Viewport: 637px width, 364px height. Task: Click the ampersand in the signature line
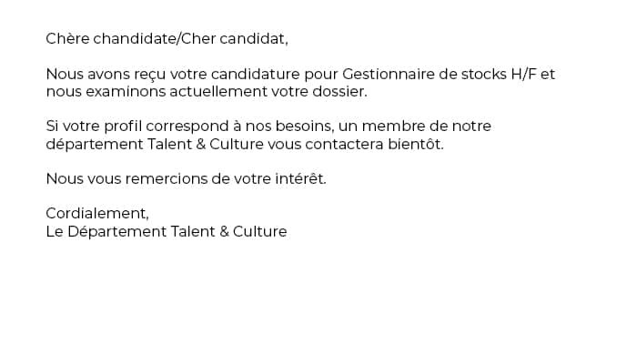point(224,231)
